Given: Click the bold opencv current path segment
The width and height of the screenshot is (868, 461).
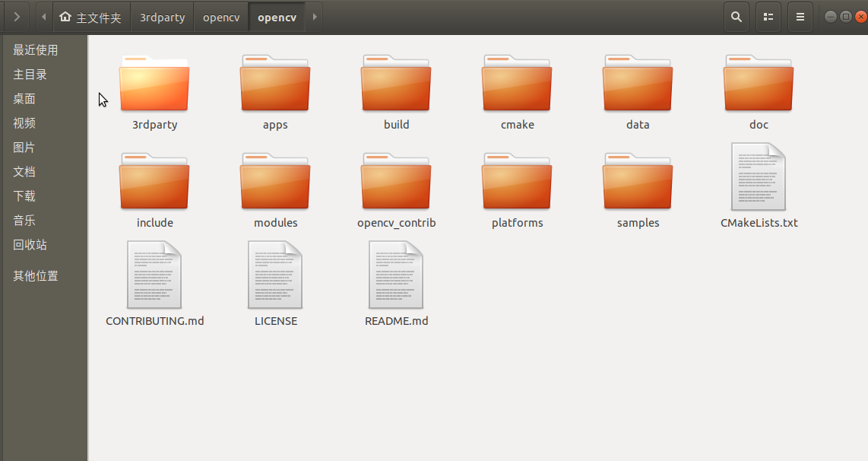Looking at the screenshot, I should [x=277, y=17].
